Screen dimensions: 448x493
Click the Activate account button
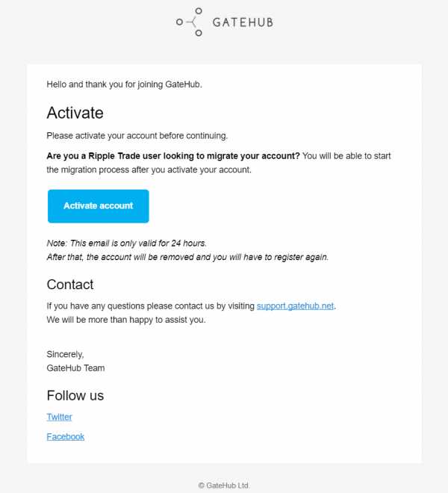(x=99, y=206)
